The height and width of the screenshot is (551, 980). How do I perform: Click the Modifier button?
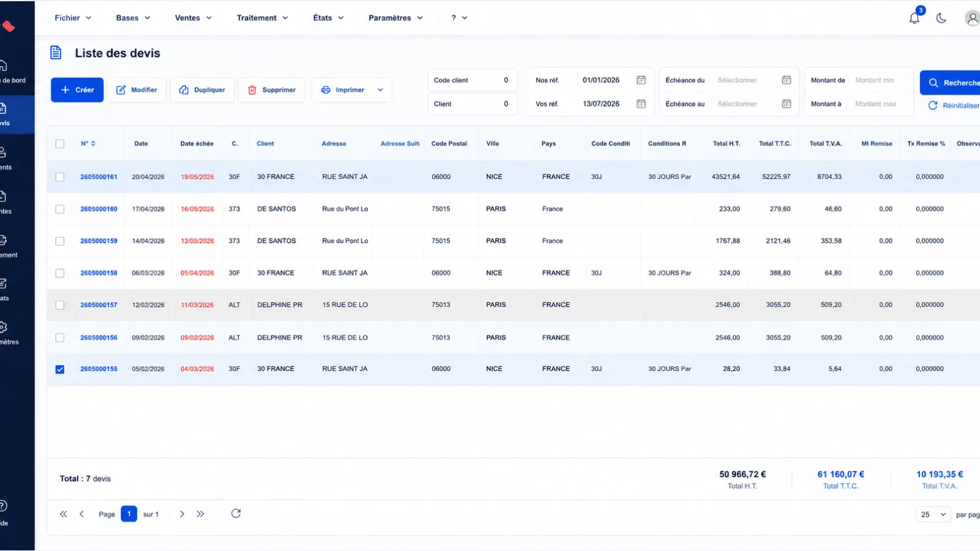click(137, 90)
